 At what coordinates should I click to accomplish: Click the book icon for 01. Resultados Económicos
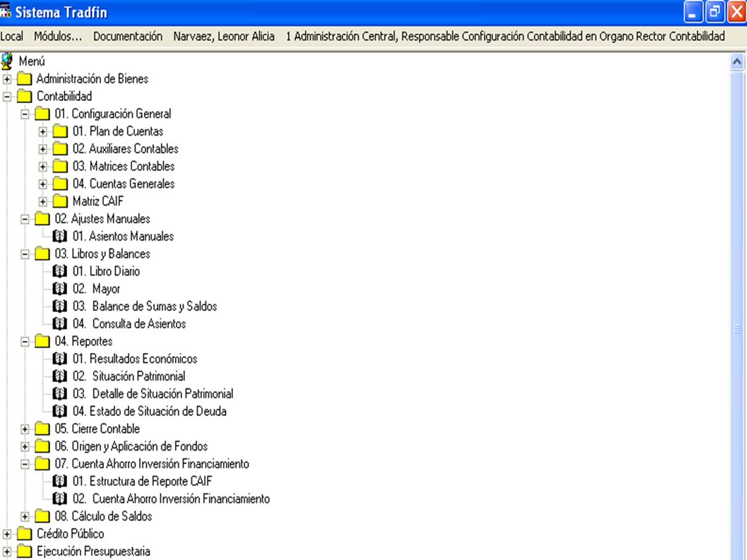click(59, 359)
